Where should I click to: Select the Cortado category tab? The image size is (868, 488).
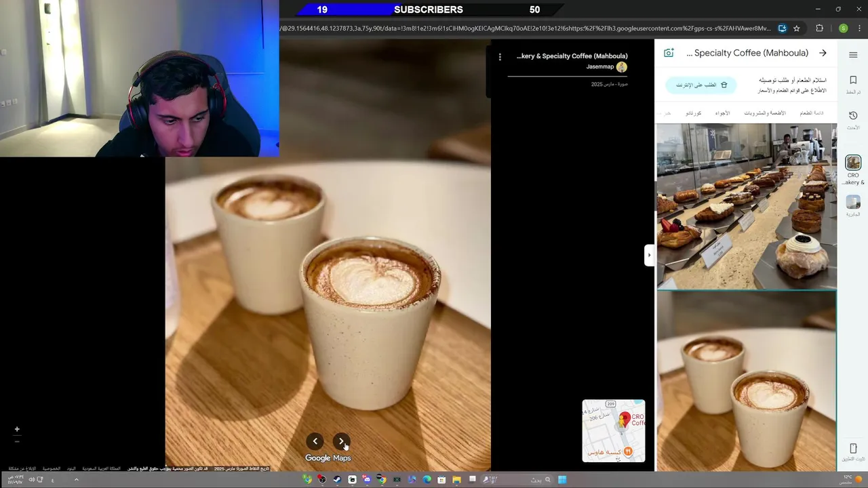[694, 113]
